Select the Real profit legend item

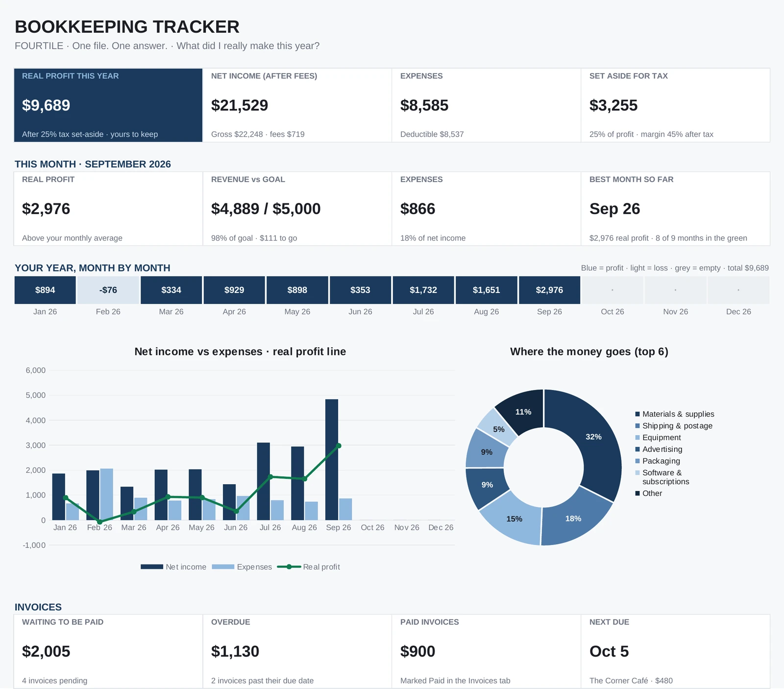309,567
